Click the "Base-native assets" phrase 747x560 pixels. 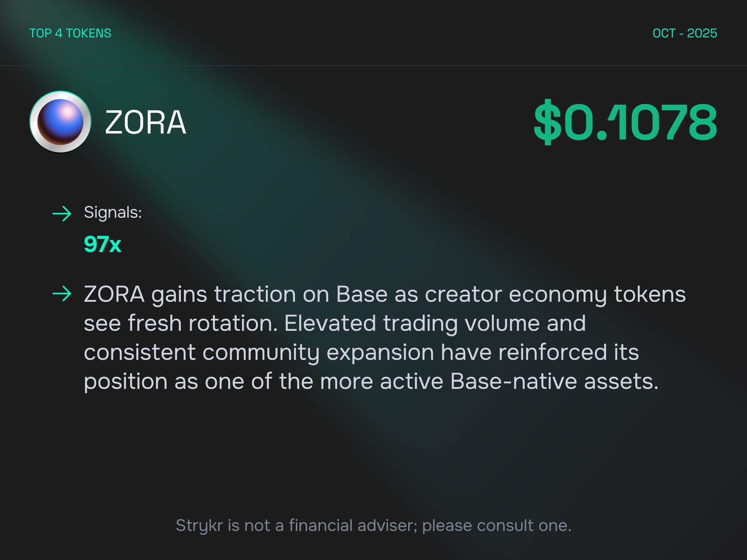(x=554, y=382)
